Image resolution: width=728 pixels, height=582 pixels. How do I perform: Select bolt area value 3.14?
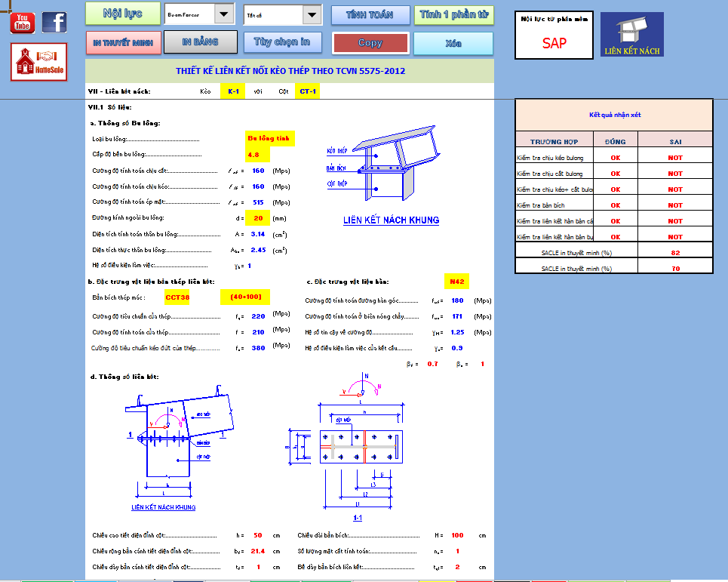[258, 234]
